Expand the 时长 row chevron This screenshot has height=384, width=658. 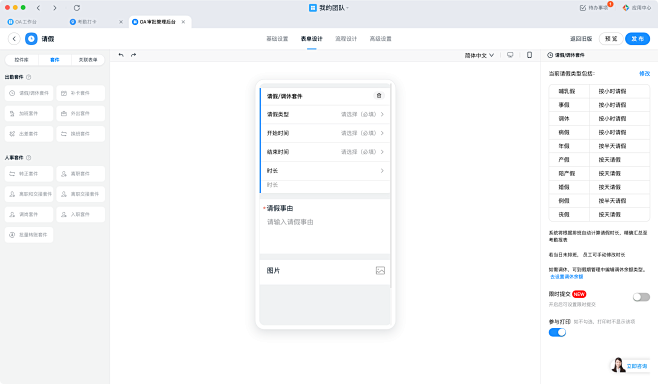coord(382,171)
